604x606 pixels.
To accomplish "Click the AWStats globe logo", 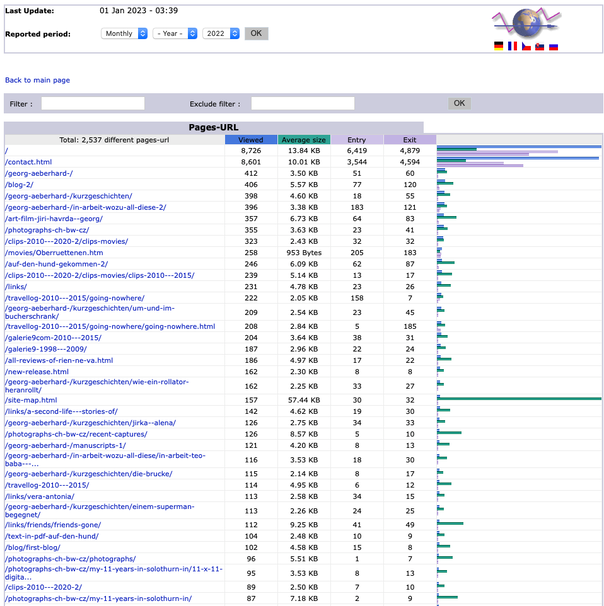I will point(526,23).
